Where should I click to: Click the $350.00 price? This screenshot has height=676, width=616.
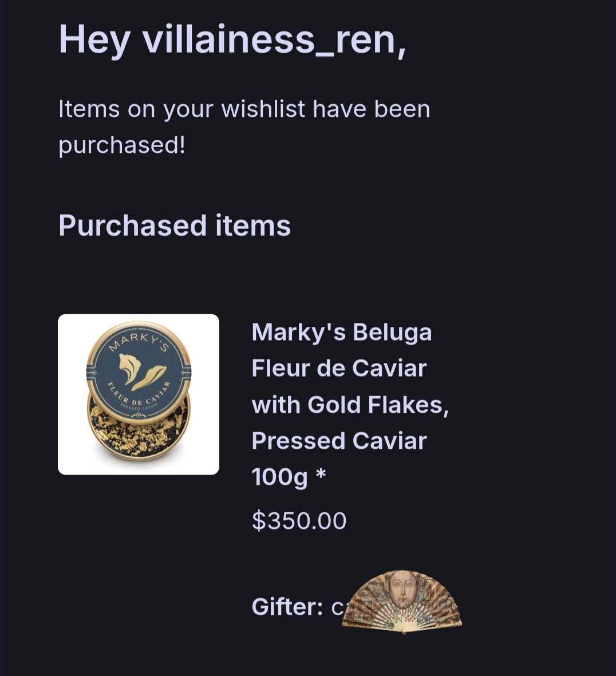click(299, 521)
